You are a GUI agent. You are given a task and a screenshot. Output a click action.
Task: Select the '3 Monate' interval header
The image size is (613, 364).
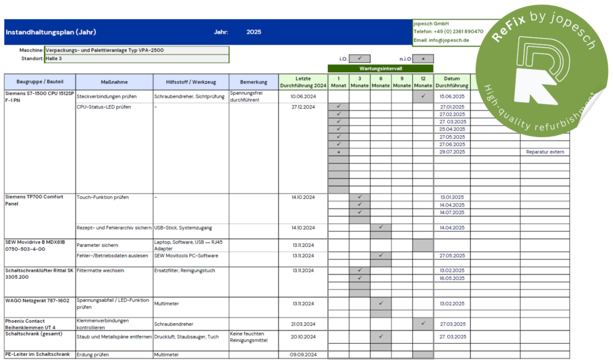360,82
